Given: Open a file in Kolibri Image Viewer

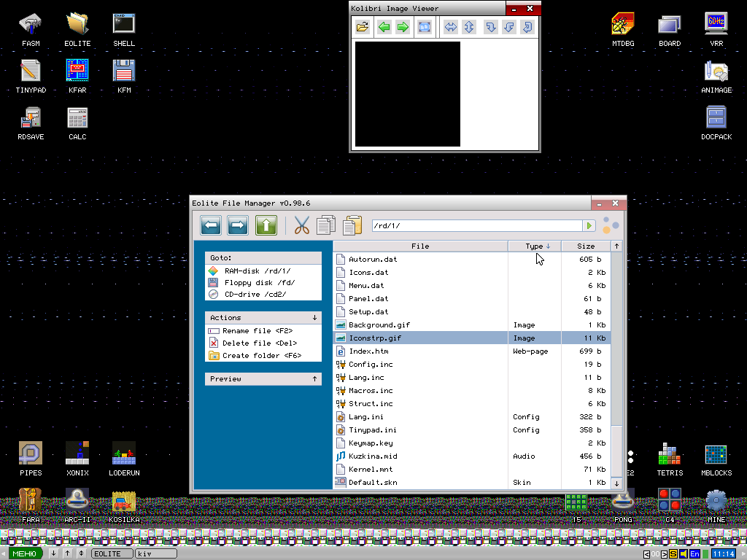Looking at the screenshot, I should 362,28.
